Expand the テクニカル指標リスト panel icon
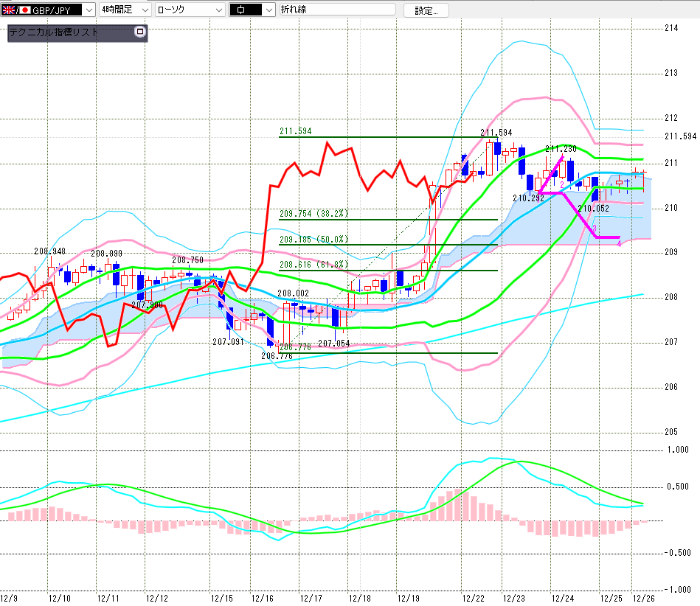The width and height of the screenshot is (700, 606). 140,32
